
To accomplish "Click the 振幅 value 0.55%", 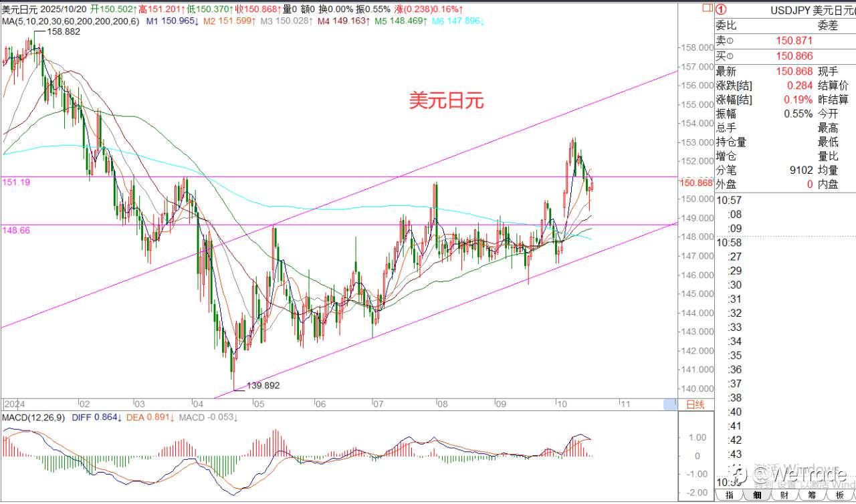I will [x=798, y=114].
